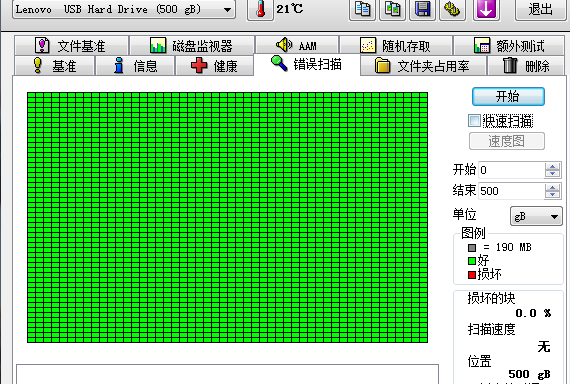Switch to the 信息 tab
Image resolution: width=570 pixels, height=384 pixels.
pyautogui.click(x=135, y=66)
